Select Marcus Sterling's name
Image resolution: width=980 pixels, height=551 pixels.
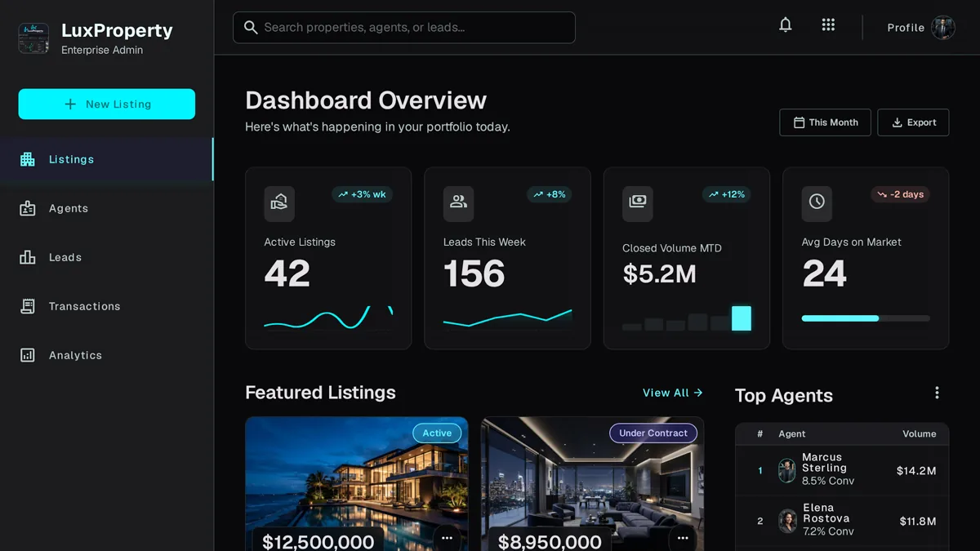tap(824, 463)
